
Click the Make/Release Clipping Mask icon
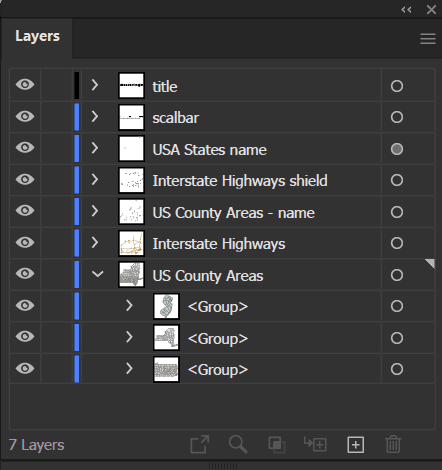click(277, 445)
